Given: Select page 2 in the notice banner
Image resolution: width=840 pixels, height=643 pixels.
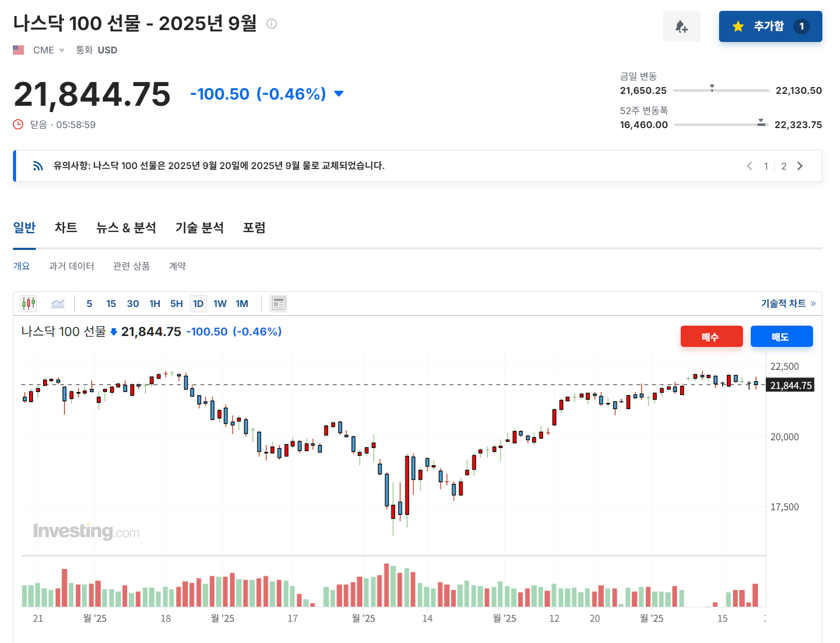Looking at the screenshot, I should click(x=783, y=166).
